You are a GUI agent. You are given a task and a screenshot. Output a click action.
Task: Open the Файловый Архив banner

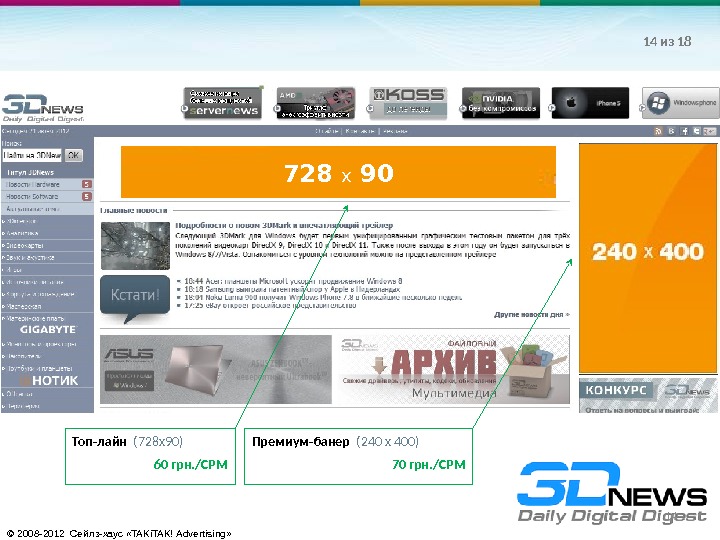click(454, 370)
